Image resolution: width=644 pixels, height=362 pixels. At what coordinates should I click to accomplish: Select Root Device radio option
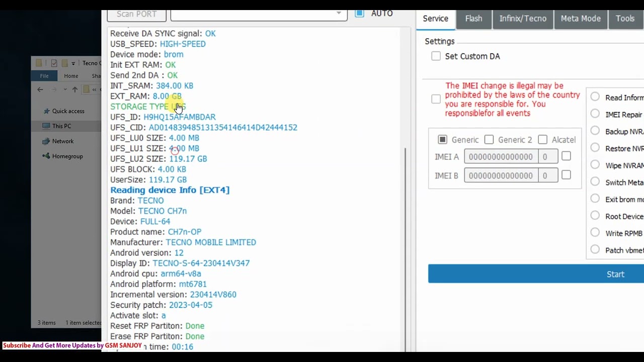click(x=595, y=216)
